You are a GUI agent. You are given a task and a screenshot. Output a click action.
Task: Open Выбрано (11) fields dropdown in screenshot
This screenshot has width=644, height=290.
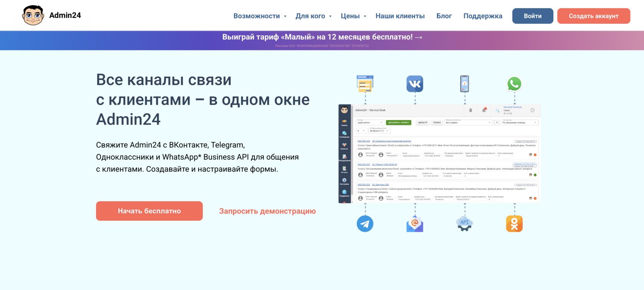379,131
